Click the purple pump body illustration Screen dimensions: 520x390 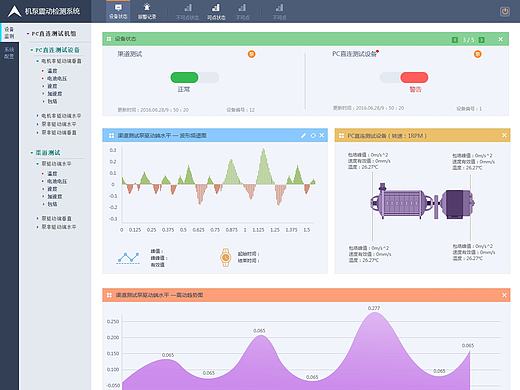pyautogui.click(x=402, y=201)
